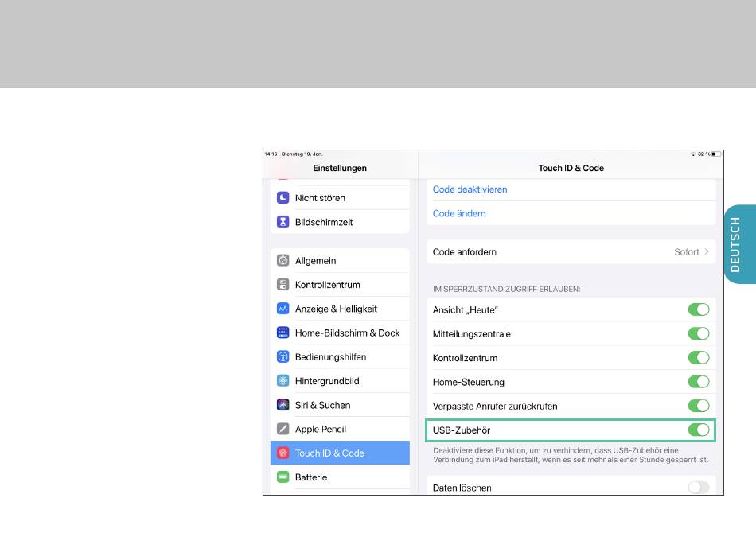
Task: Open Batterie settings
Action: point(340,477)
